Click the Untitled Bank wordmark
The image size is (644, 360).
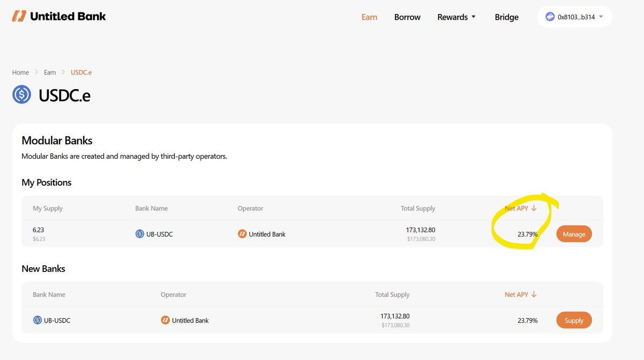(68, 17)
